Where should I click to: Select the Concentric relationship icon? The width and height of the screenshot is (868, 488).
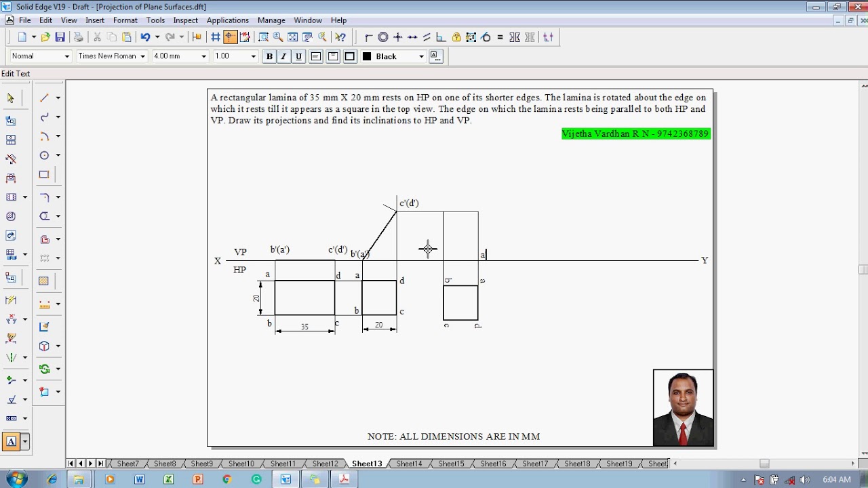(x=383, y=37)
